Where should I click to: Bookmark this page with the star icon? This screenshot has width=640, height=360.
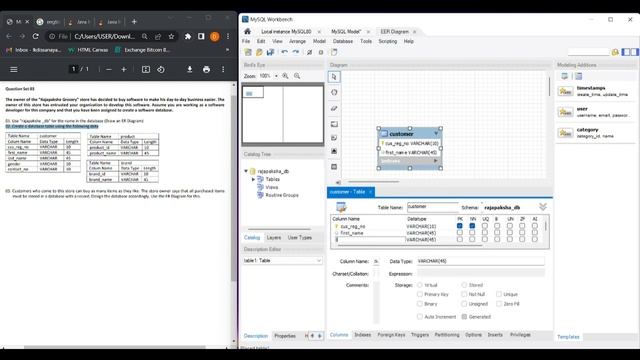coord(171,36)
